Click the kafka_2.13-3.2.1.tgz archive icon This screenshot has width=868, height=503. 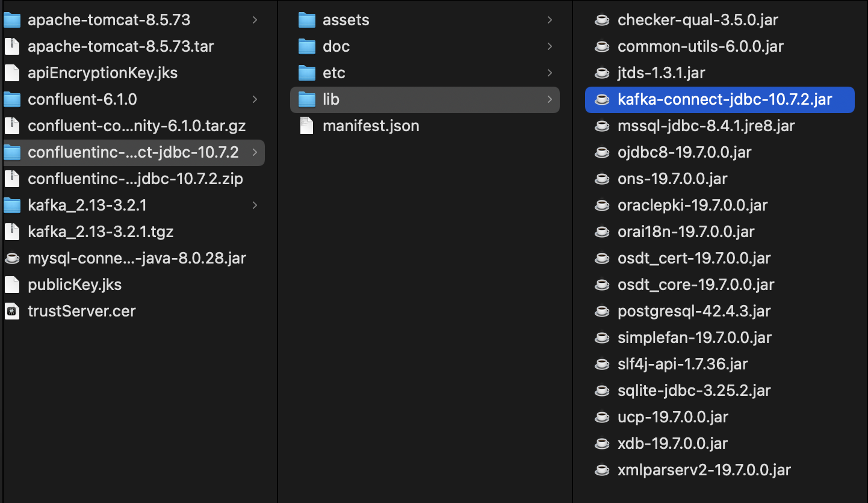pyautogui.click(x=12, y=232)
